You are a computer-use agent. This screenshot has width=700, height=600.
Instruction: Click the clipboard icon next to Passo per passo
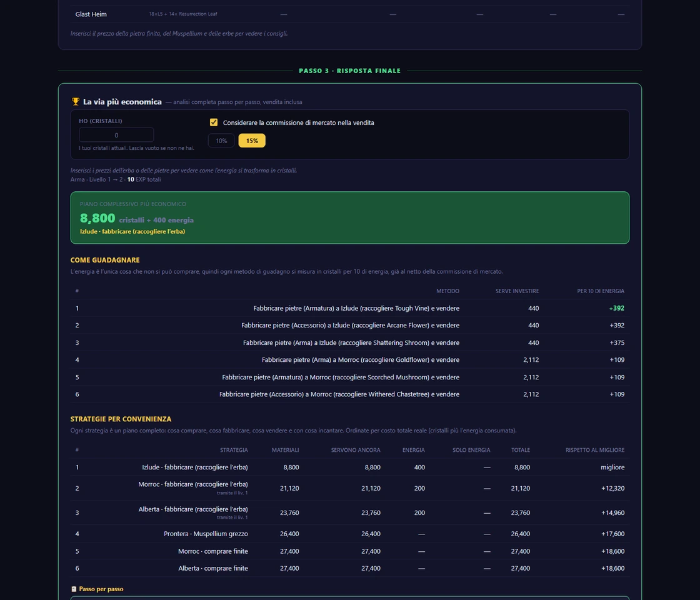point(74,589)
